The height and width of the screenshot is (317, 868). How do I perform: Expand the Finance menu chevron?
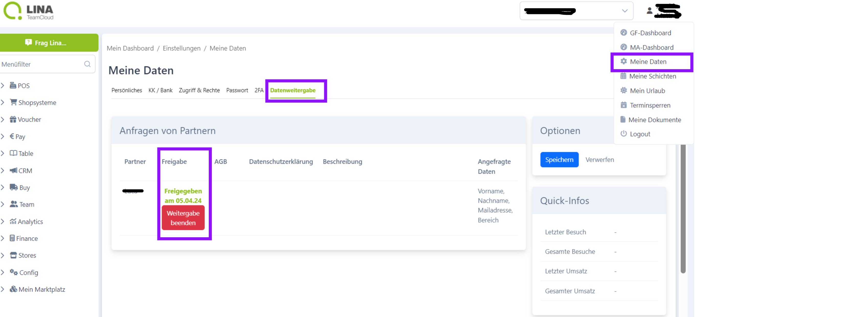(3, 238)
